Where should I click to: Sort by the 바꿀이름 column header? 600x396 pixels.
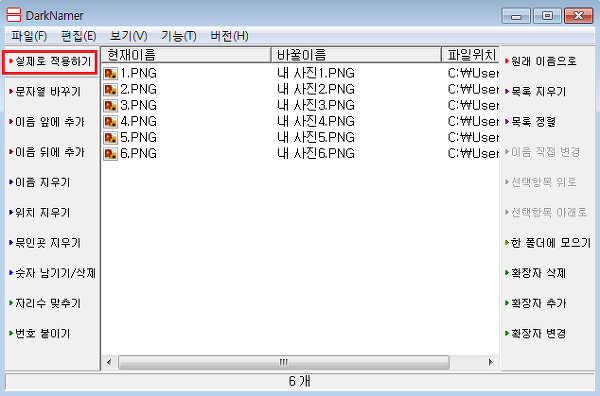pyautogui.click(x=356, y=55)
